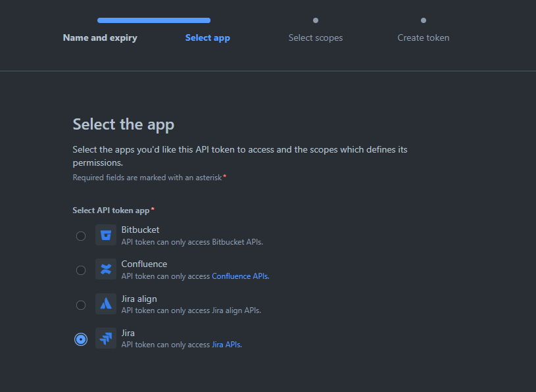Image resolution: width=536 pixels, height=392 pixels.
Task: Click the Select scopes step dot
Action: pos(316,20)
